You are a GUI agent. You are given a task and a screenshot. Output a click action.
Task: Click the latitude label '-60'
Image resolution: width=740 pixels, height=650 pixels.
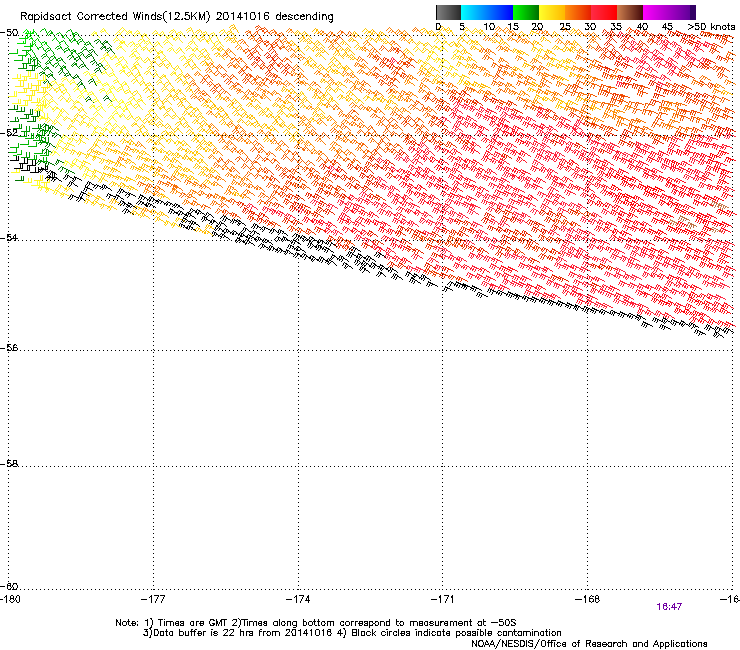(9, 586)
